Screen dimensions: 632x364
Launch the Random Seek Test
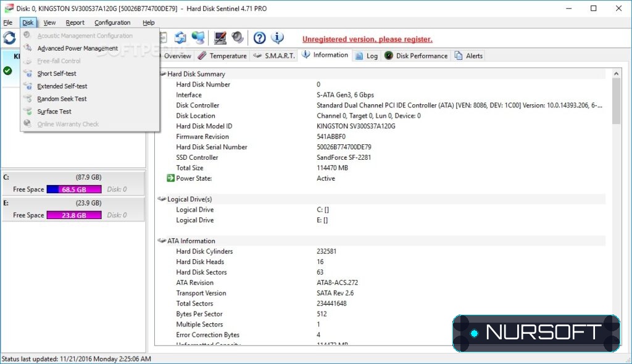coord(90,99)
